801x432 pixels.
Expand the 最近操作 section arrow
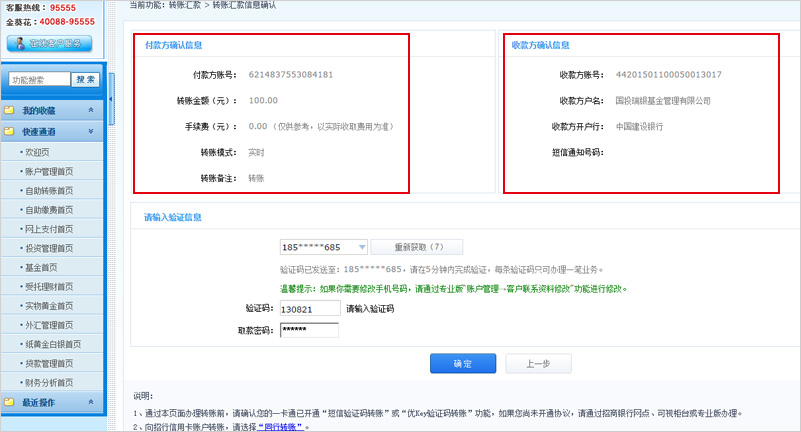tap(91, 403)
